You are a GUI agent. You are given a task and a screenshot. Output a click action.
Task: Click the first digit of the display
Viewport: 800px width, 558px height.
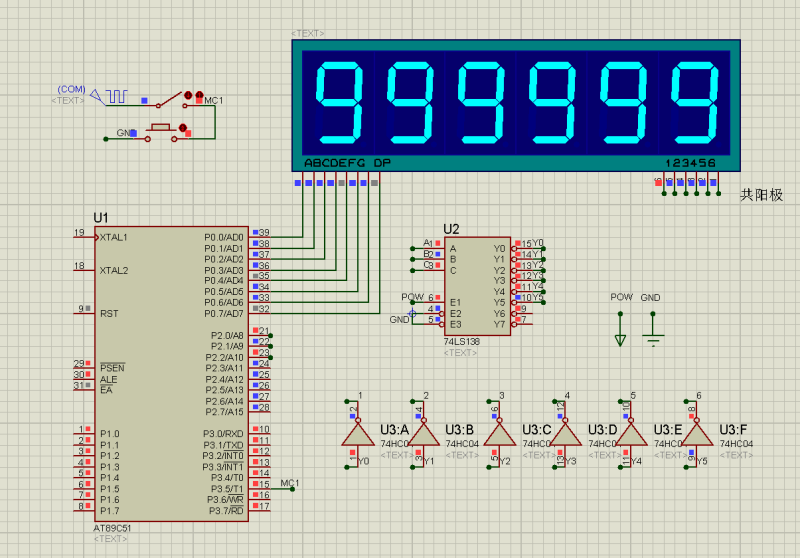(339, 103)
